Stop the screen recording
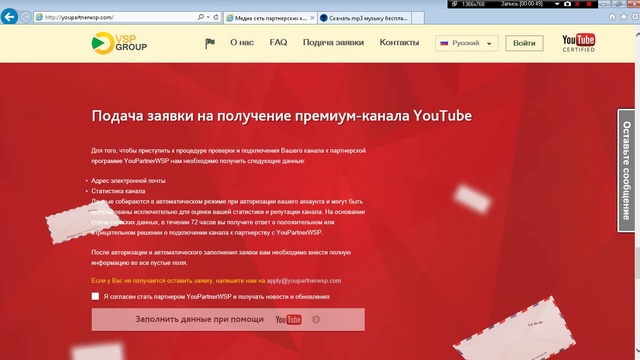Viewport: 640px width, 360px height. click(x=589, y=4)
